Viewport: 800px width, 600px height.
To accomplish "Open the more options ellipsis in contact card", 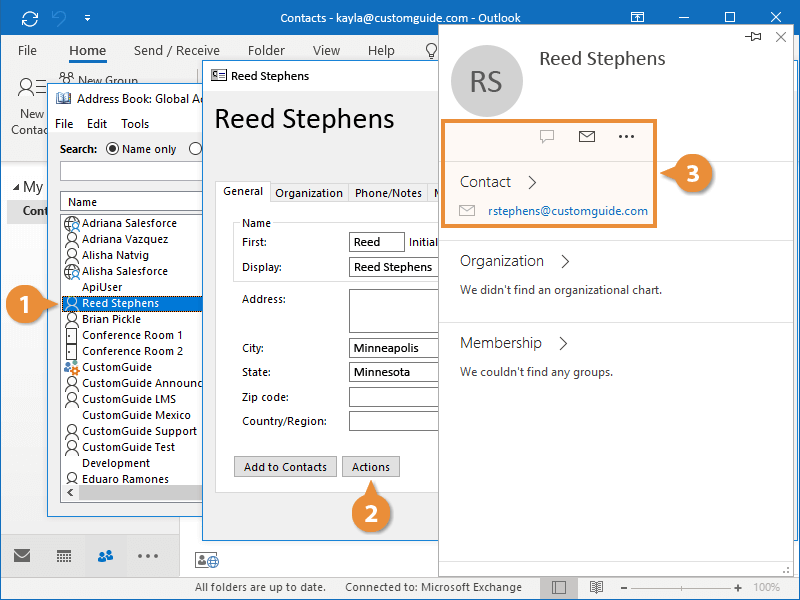I will pyautogui.click(x=626, y=136).
